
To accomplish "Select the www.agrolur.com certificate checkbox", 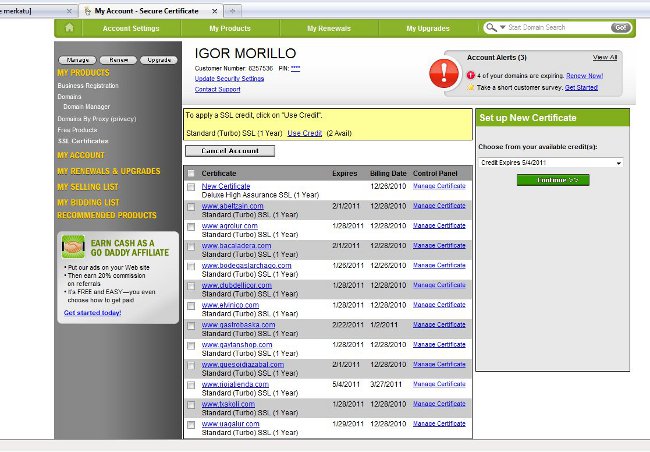I will point(191,227).
